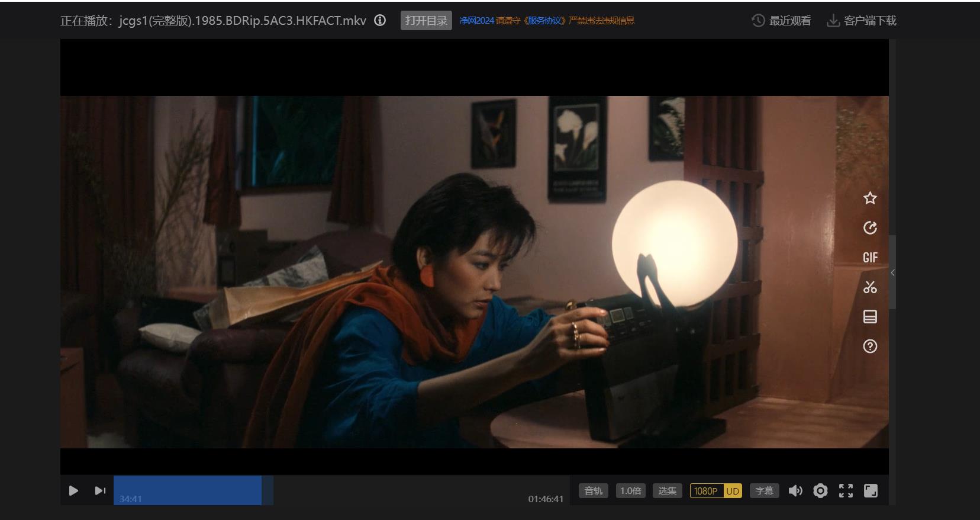Viewport: 980px width, 520px height.
Task: Add video to favorites with star icon
Action: 869,198
